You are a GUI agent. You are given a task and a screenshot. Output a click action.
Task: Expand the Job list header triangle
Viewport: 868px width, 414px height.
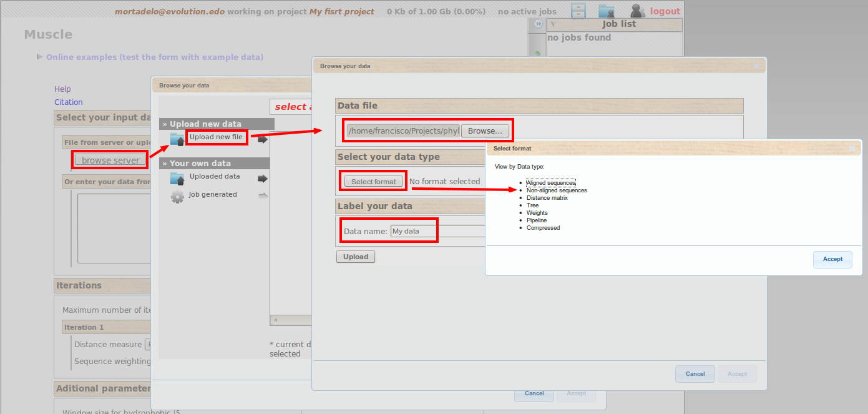[x=553, y=24]
